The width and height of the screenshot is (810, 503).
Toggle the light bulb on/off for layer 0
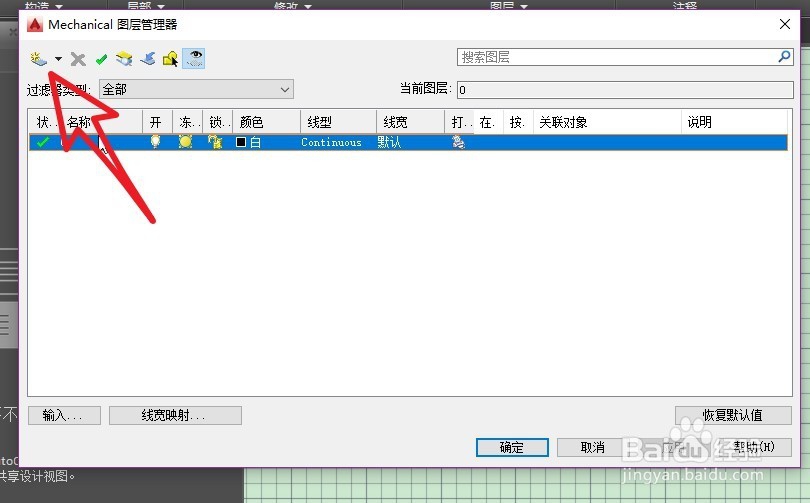point(155,142)
